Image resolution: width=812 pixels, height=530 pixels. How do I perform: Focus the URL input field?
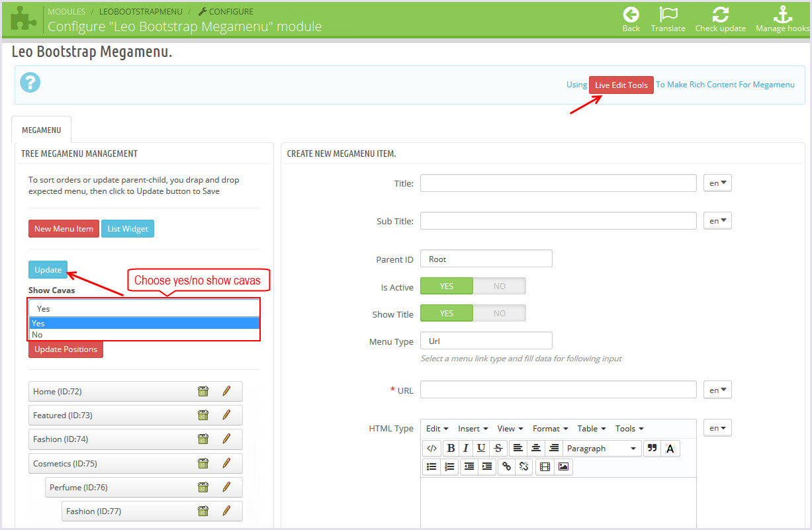[x=559, y=390]
